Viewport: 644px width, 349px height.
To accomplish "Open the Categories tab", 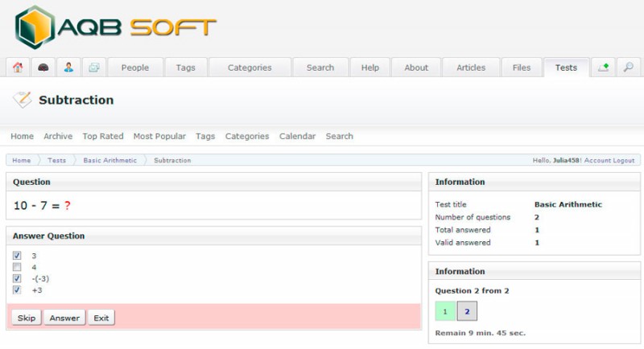I will (x=250, y=68).
